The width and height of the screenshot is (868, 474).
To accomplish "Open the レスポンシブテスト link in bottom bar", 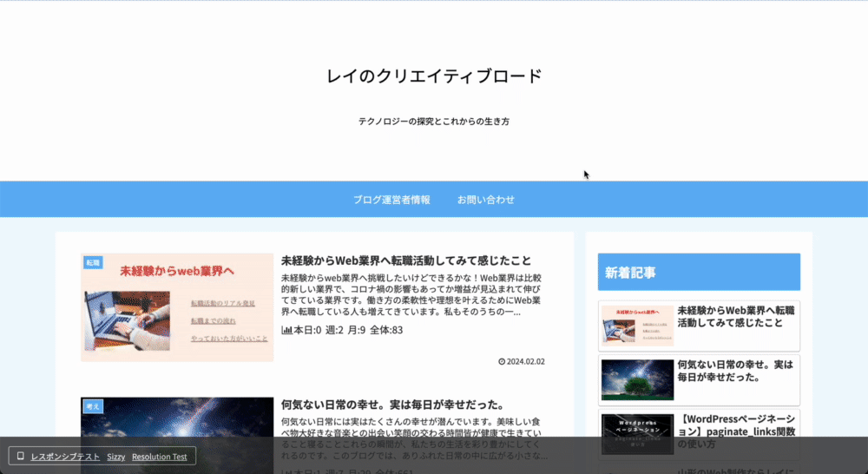I will click(x=65, y=457).
